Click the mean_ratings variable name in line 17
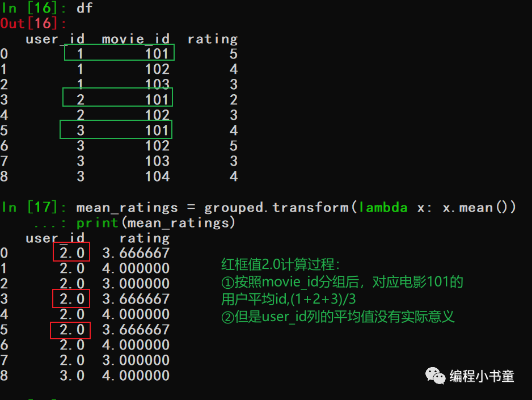 point(127,208)
